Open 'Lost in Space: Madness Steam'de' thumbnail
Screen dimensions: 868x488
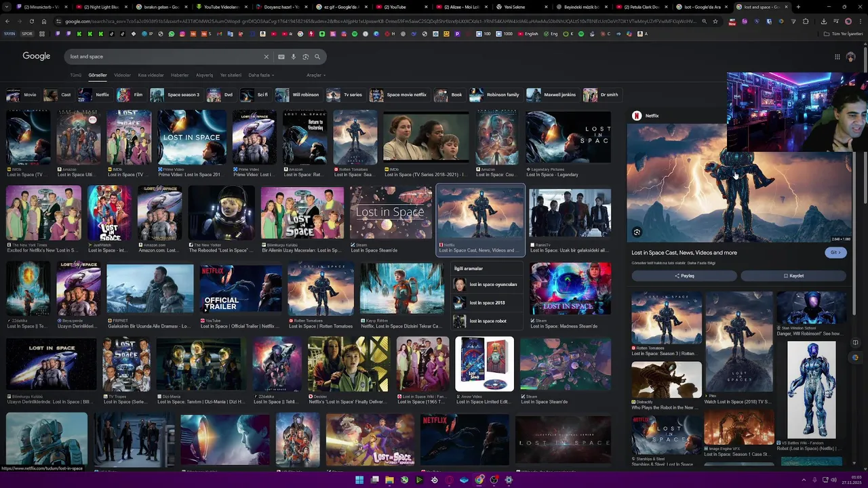coord(570,289)
